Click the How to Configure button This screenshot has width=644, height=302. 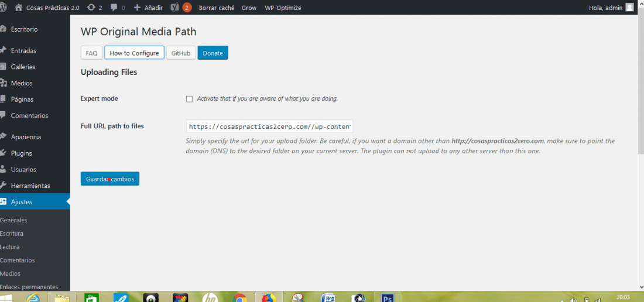[134, 53]
